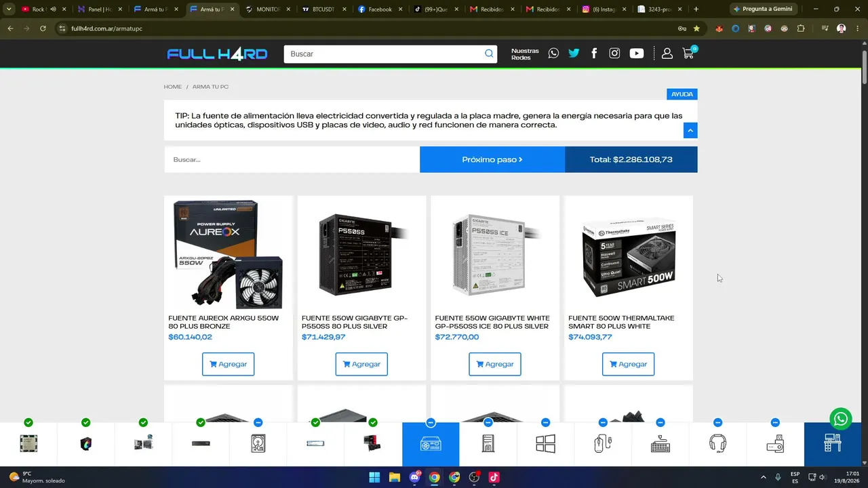Open Discord from the taskbar
The image size is (868, 488).
[414, 477]
